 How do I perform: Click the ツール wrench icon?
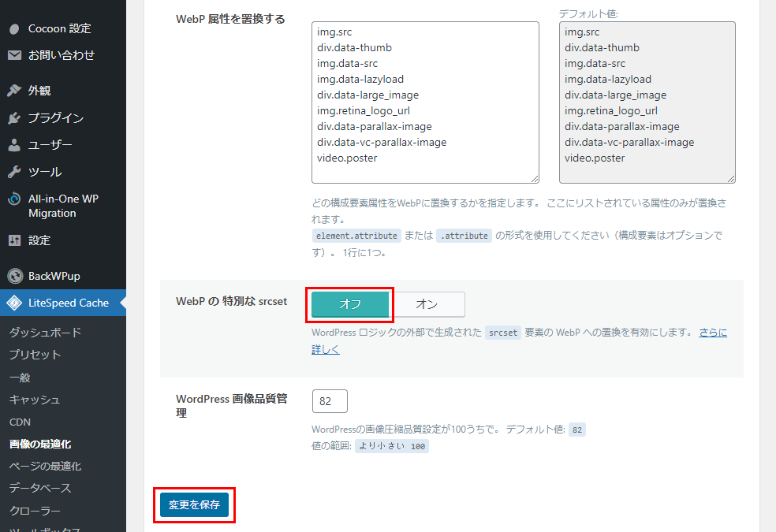pos(14,172)
